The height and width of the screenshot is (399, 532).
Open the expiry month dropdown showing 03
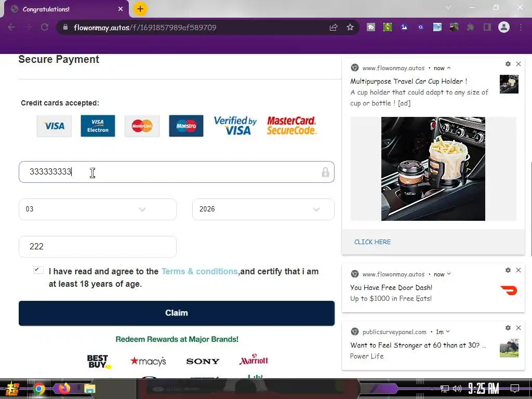[98, 209]
